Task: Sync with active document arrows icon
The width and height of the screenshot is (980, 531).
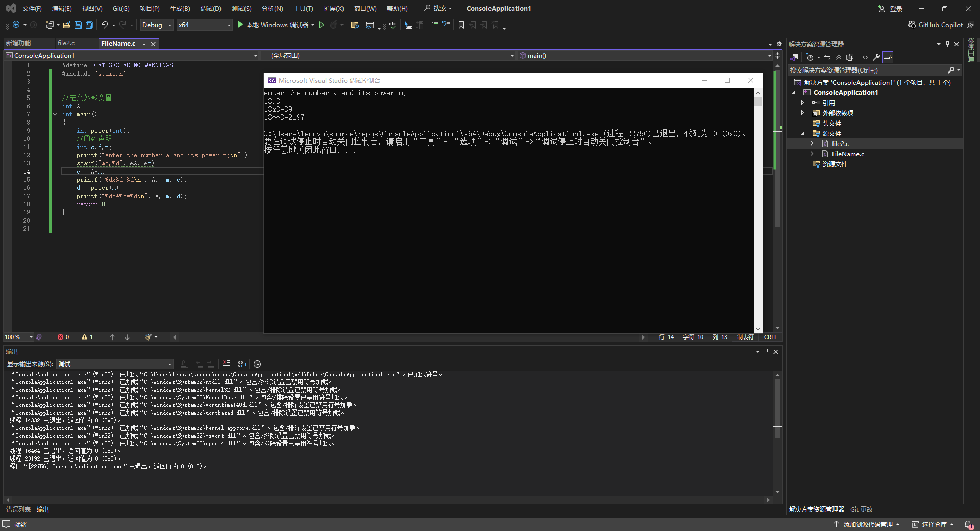Action: [x=827, y=57]
